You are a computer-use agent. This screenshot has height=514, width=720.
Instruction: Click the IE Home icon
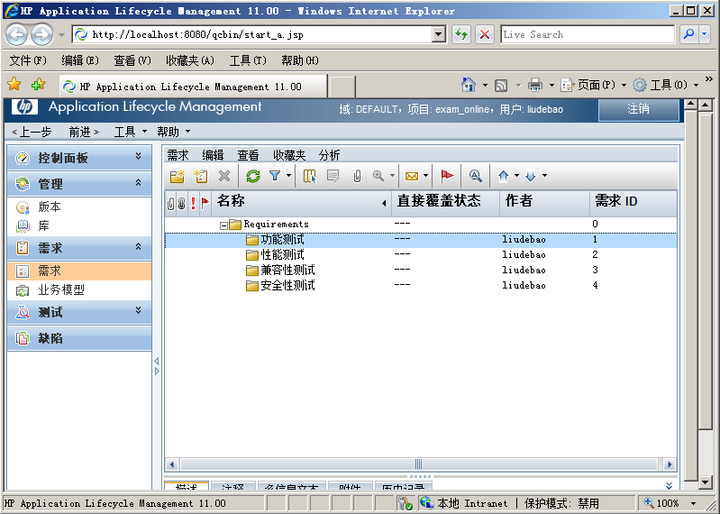468,85
